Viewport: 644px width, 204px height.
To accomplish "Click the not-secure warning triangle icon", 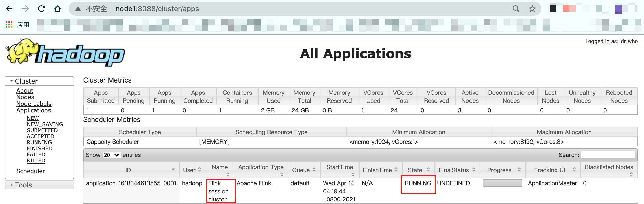I will (x=78, y=9).
